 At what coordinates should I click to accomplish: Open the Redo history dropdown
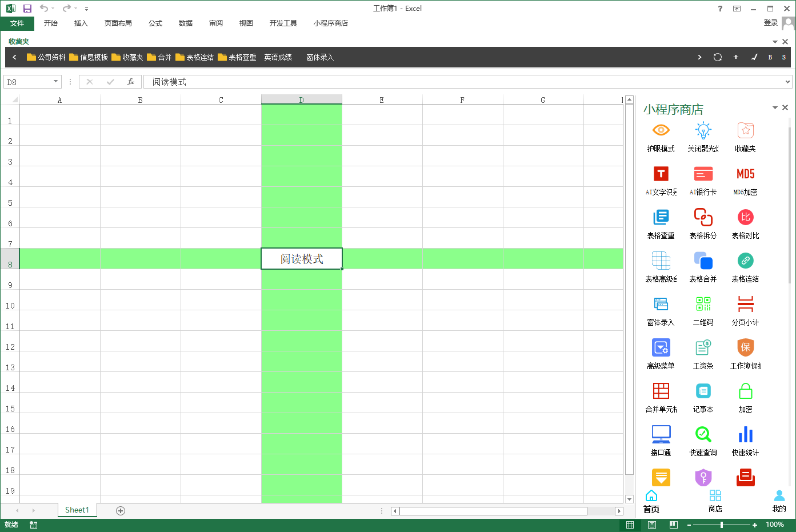(76, 9)
